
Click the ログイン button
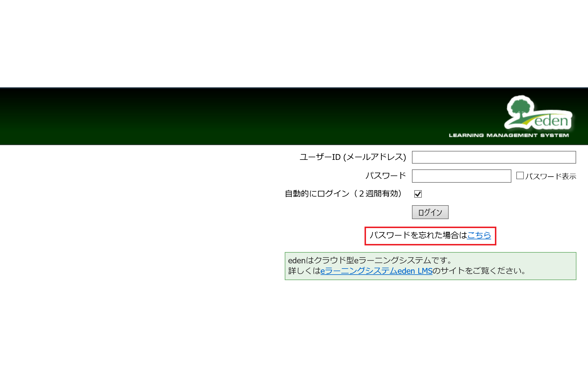[430, 212]
